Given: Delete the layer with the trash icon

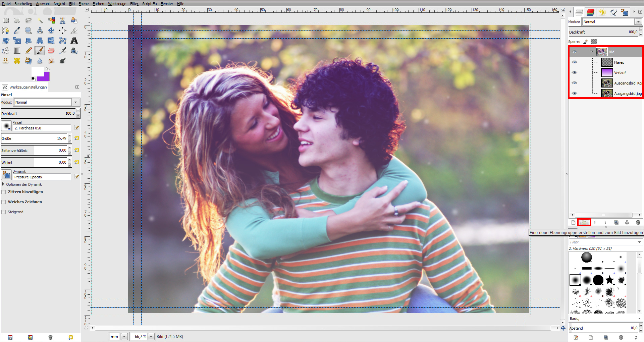Looking at the screenshot, I should pyautogui.click(x=638, y=222).
